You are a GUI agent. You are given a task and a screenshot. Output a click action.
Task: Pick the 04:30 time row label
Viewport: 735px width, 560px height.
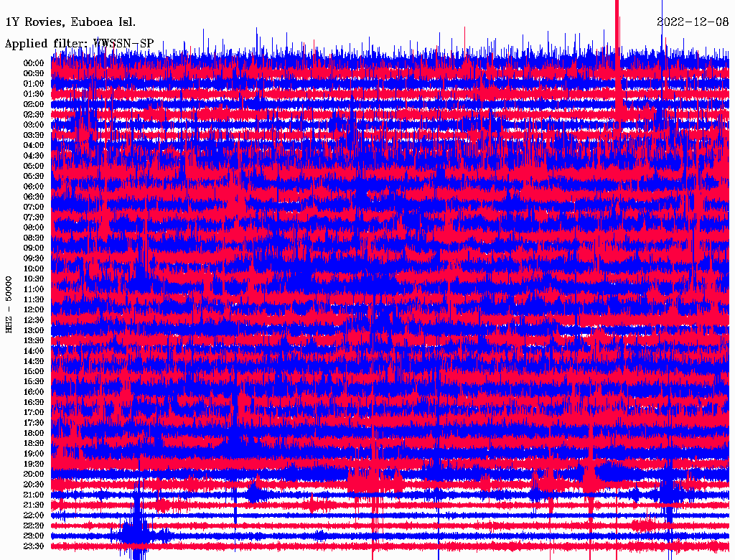(x=34, y=156)
